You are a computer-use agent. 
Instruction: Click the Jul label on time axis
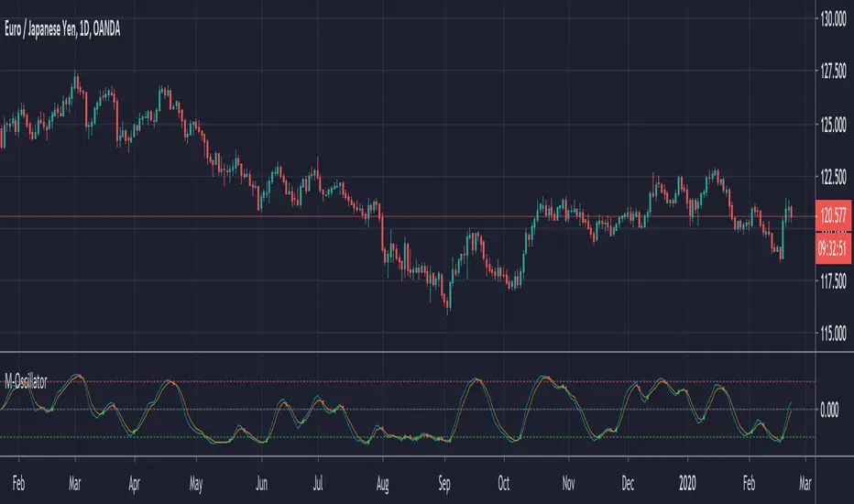click(318, 483)
